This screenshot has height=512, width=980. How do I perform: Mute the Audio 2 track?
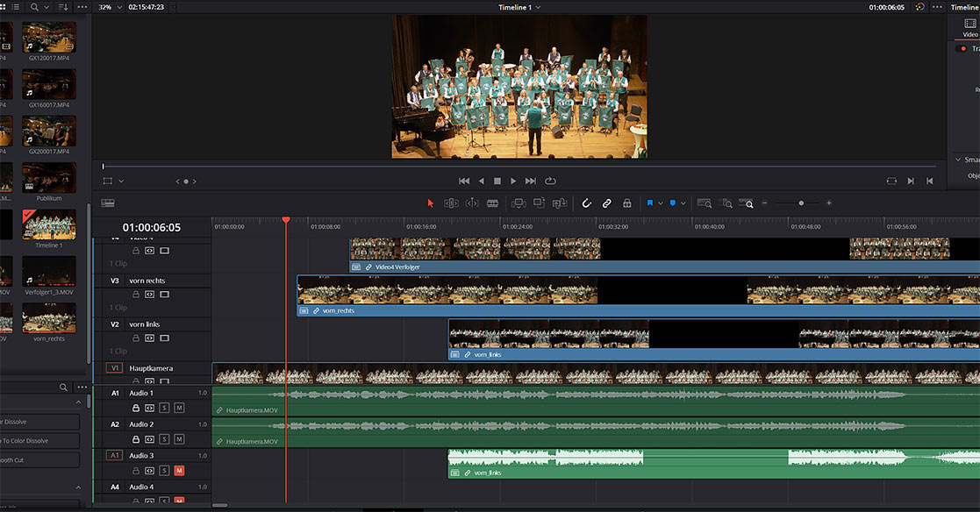(179, 439)
